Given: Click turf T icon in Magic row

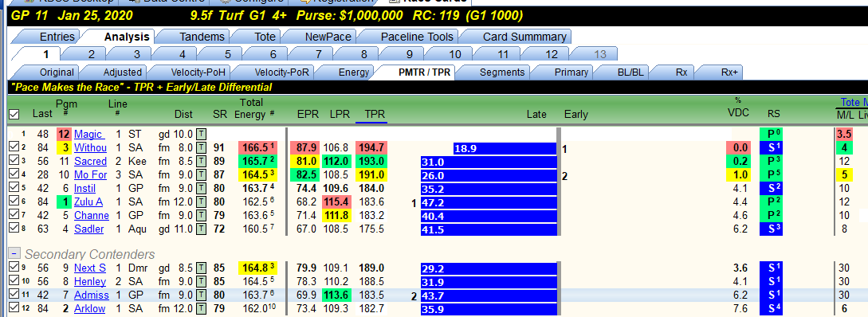Looking at the screenshot, I should point(202,135).
